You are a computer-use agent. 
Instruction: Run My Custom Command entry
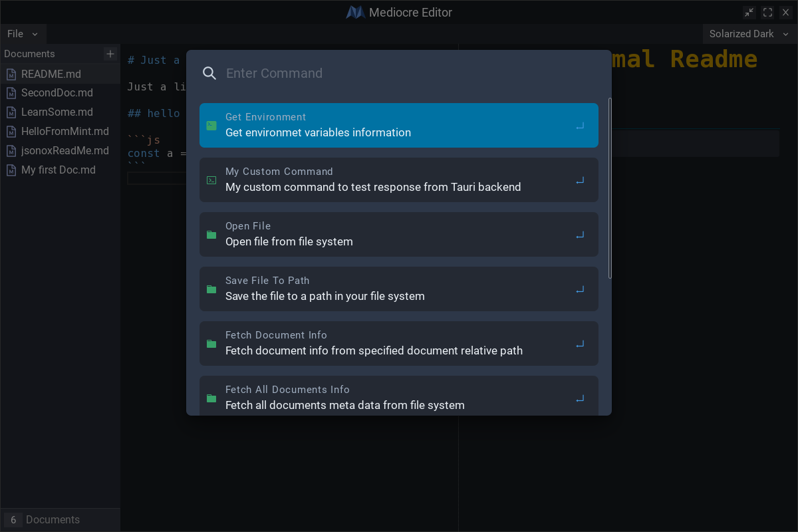coord(399,180)
